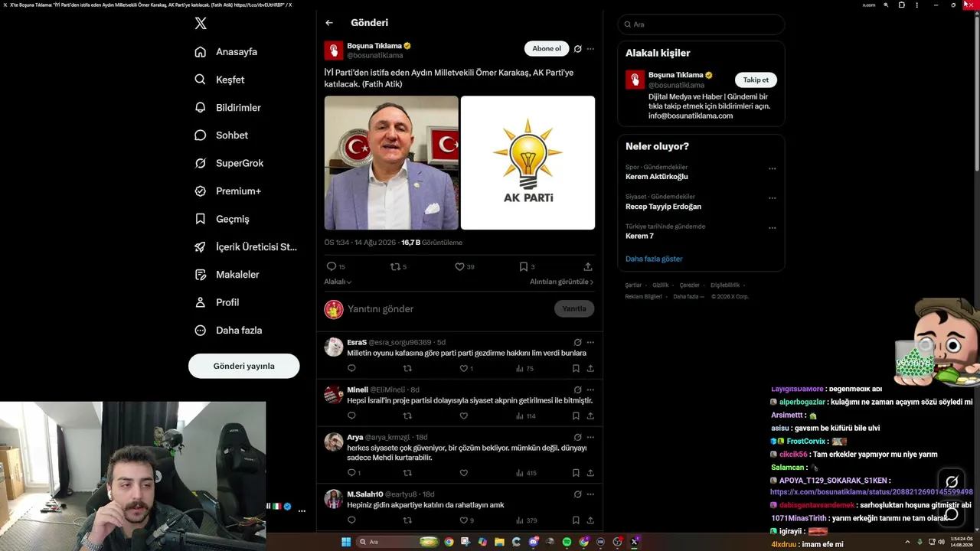Open Makaleler in the sidebar
This screenshot has height=551, width=980.
[227, 275]
